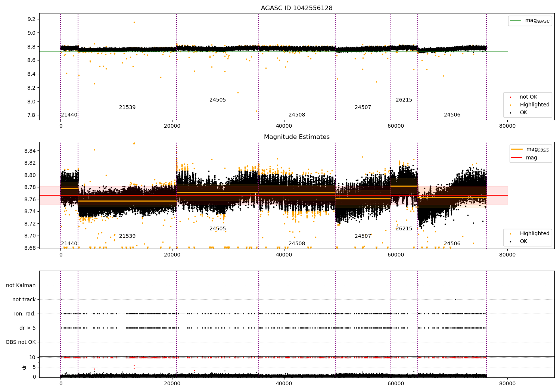Click the 8.6 tick on top y-axis

[x=32, y=60]
